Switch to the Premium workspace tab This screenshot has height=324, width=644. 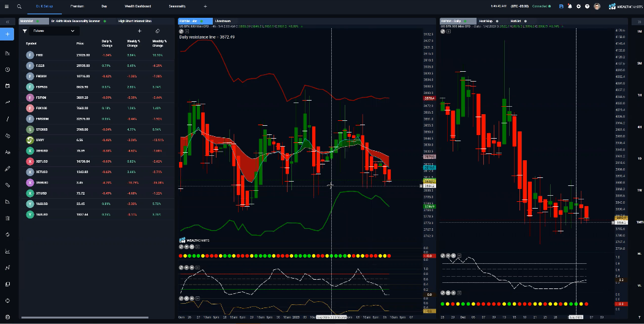(x=77, y=7)
